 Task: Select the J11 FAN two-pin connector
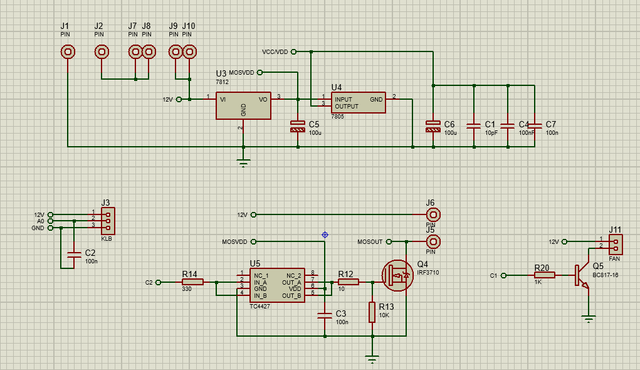(616, 245)
